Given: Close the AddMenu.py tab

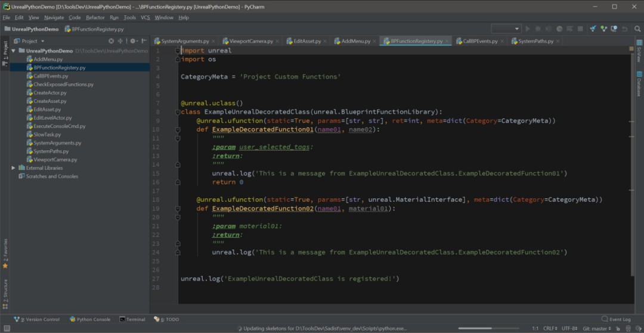Looking at the screenshot, I should (374, 42).
